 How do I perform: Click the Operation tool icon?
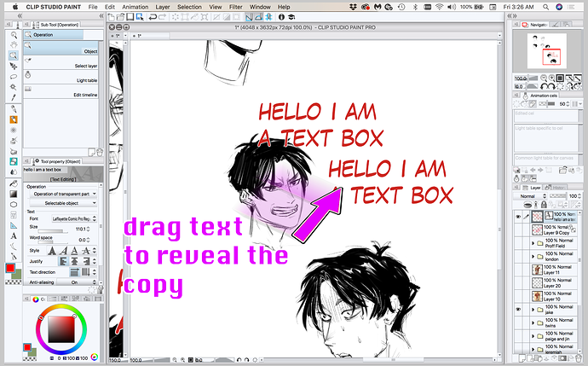pyautogui.click(x=14, y=55)
